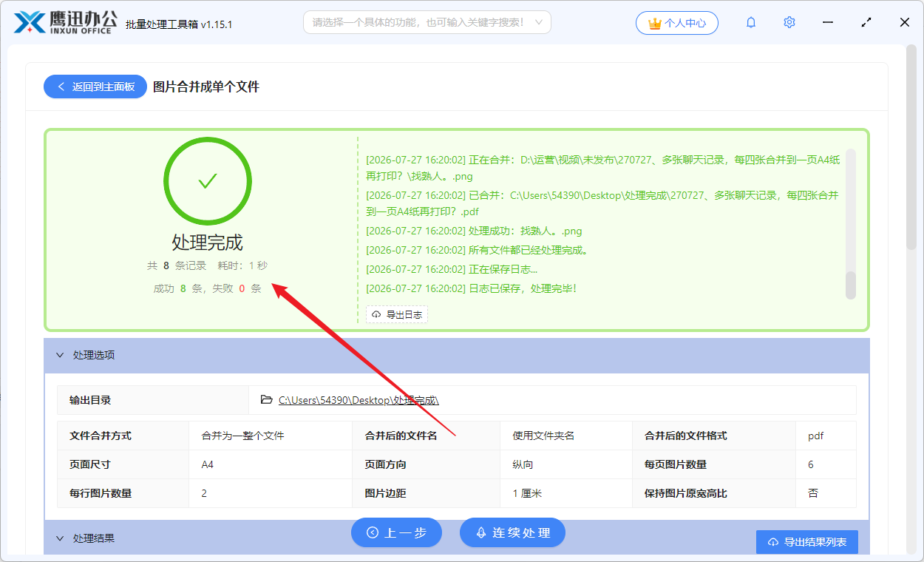Click log line 日志已保存，处理完毕

click(x=471, y=288)
